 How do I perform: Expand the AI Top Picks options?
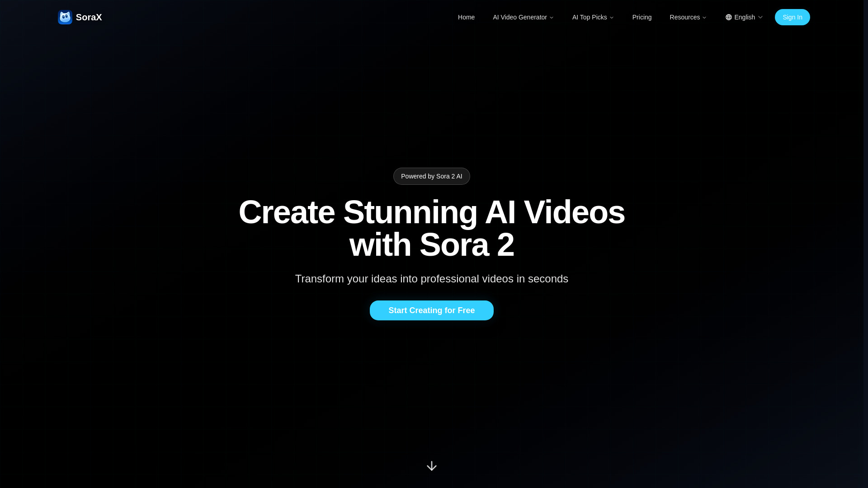coord(590,17)
